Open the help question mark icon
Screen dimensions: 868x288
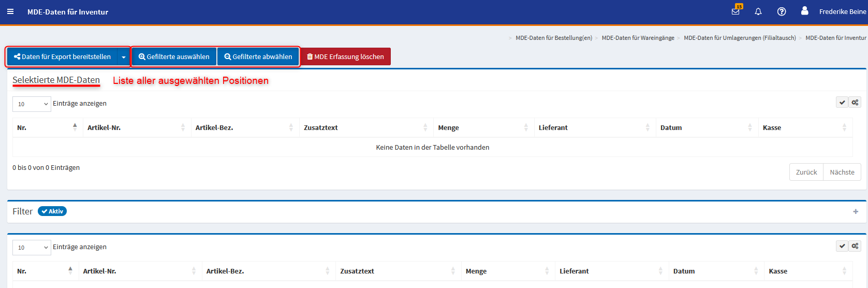coord(782,11)
